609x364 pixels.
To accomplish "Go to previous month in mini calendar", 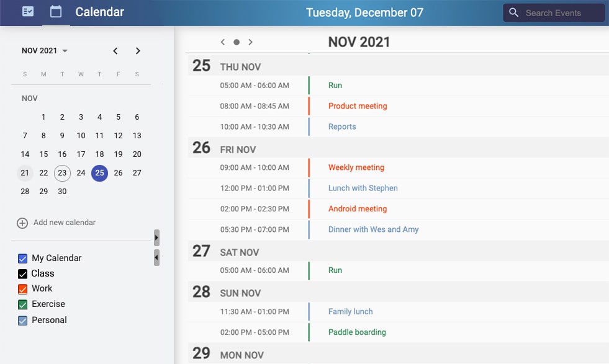I will (x=115, y=51).
